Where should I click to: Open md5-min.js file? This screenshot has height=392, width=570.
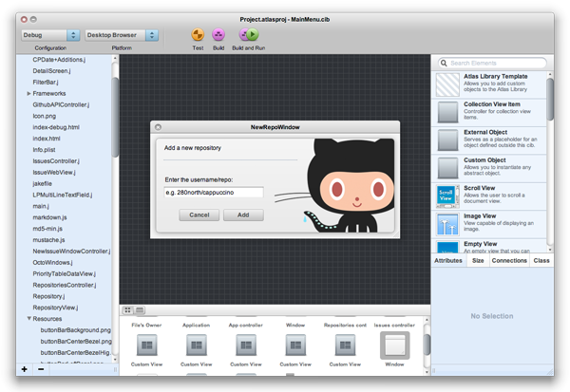tap(47, 229)
